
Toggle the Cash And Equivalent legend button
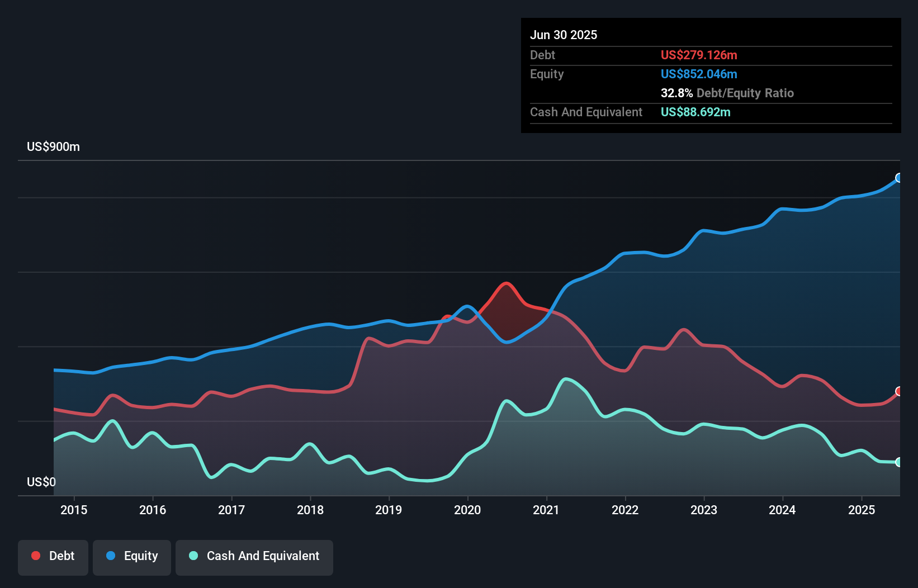tap(254, 557)
